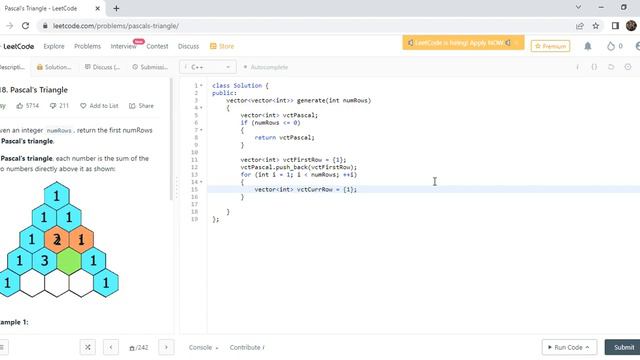Collapse the code fold at line 14
This screenshot has width=640, height=360.
201,182
